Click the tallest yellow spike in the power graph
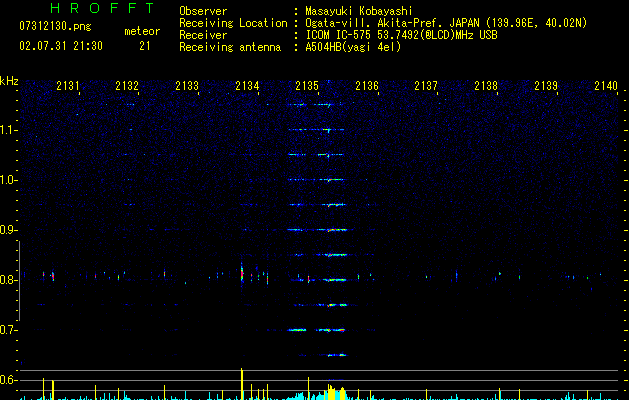Viewport: 629px width, 400px height. point(241,384)
